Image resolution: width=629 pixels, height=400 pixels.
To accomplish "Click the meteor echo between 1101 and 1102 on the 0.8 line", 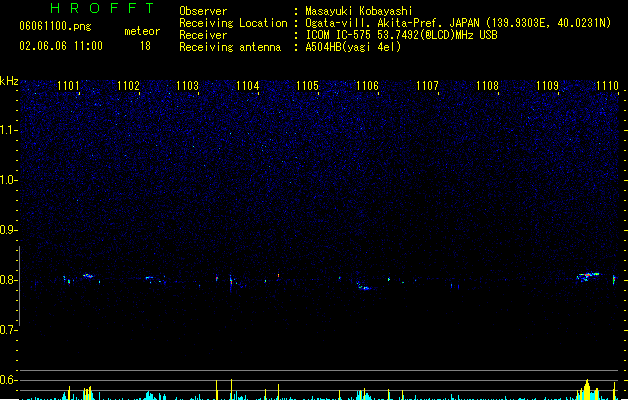I will click(88, 276).
